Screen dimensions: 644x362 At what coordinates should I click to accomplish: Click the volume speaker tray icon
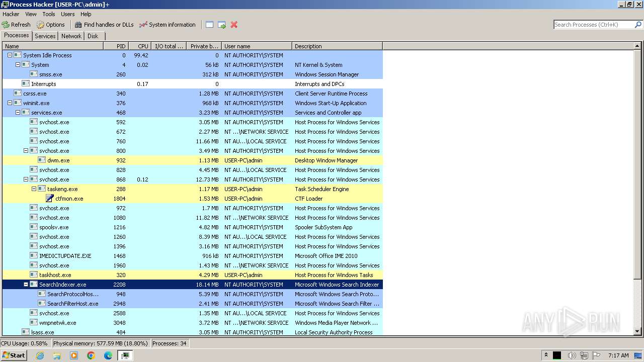[572, 355]
